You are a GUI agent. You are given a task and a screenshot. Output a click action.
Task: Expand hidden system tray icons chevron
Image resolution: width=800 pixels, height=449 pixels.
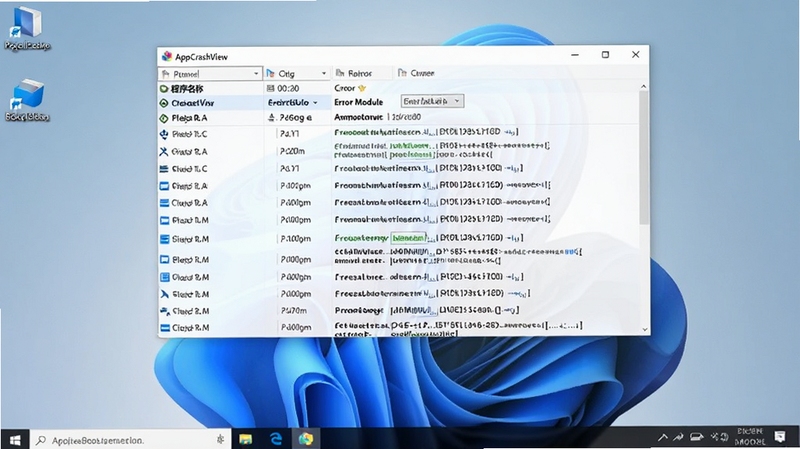tap(662, 437)
